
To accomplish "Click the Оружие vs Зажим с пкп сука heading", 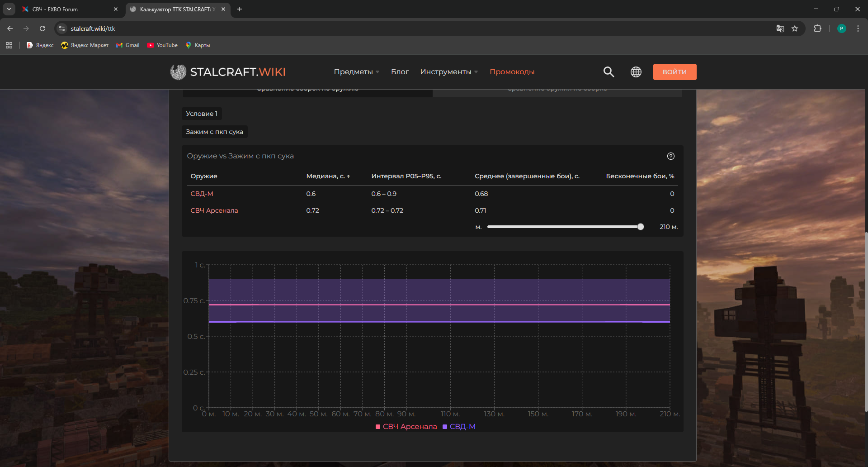I will tap(240, 156).
